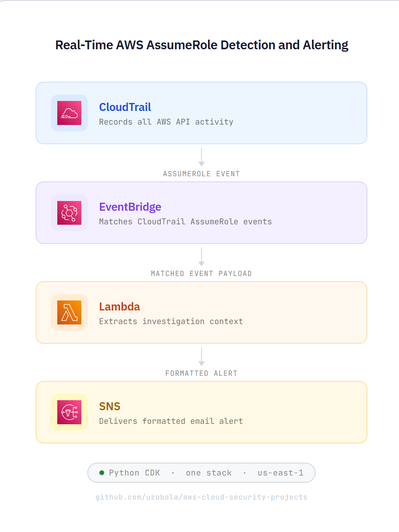Open the EventBridge heading
Screen dimensions: 399x532
(x=130, y=207)
